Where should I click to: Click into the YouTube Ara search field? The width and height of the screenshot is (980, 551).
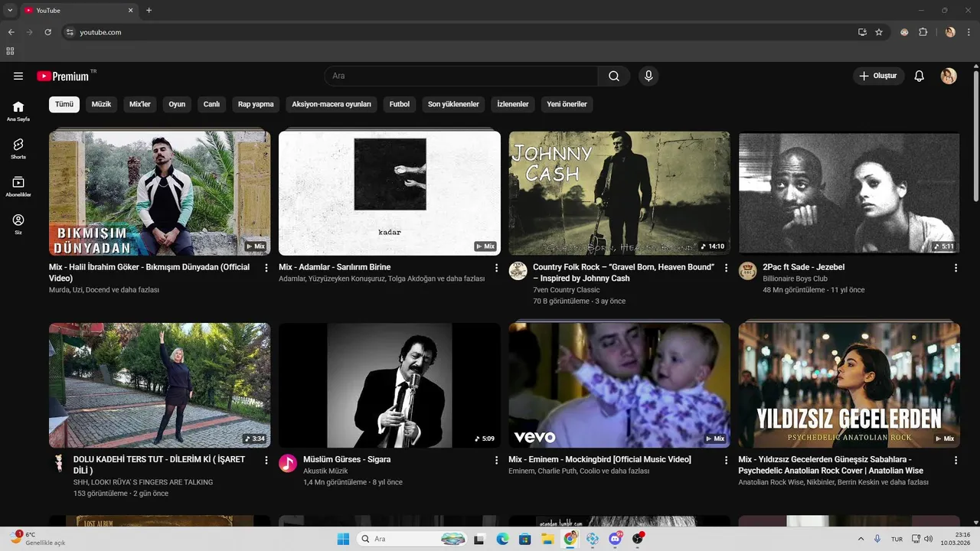click(461, 76)
